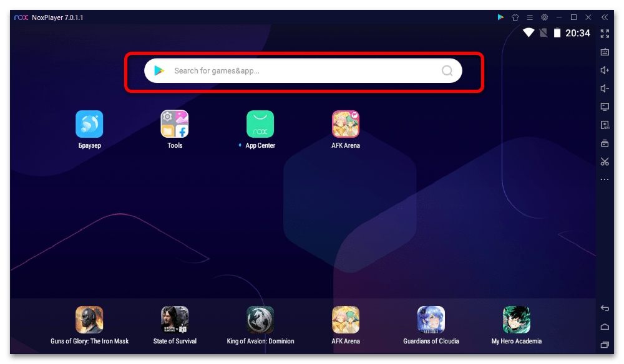Open the keyboard mapping tool
Screen dimensions: 624x364
pos(605,52)
